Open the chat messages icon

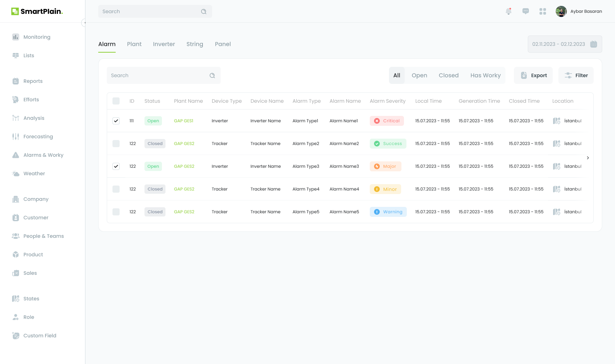[526, 11]
